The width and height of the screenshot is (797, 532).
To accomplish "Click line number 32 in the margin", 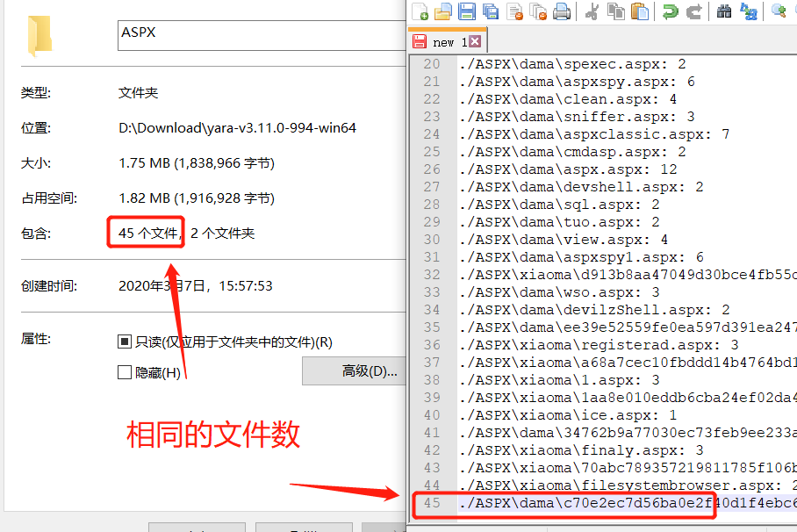I will (x=432, y=275).
